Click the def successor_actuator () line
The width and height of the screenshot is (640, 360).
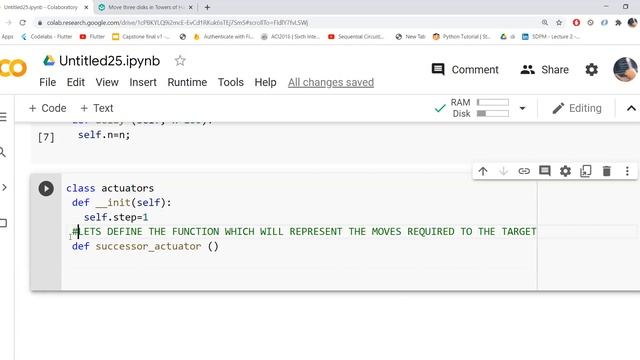pos(145,247)
